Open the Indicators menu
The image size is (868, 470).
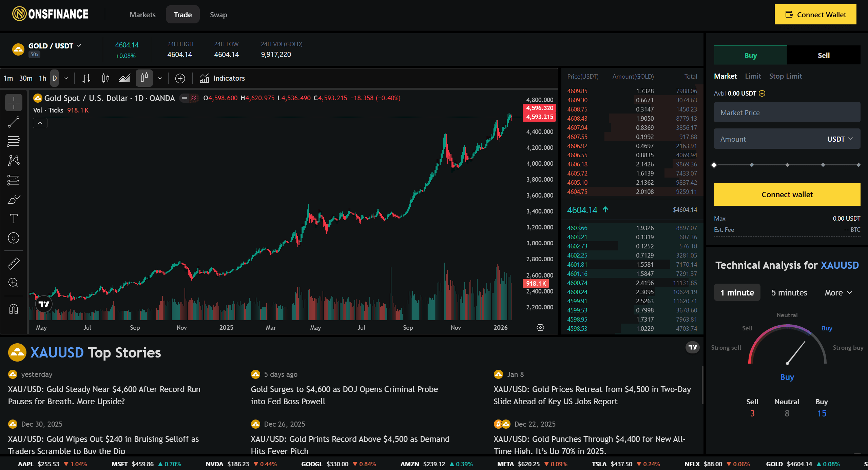[x=223, y=78]
